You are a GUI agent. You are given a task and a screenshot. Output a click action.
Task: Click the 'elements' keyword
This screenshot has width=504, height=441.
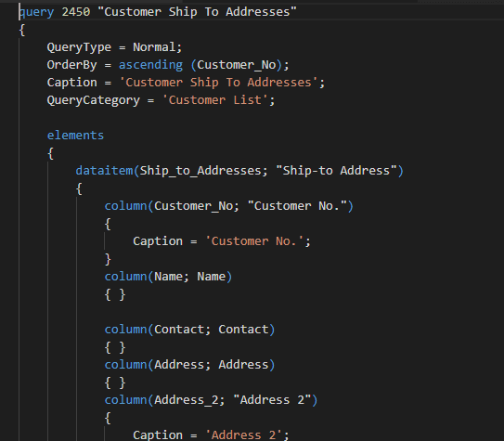click(75, 136)
